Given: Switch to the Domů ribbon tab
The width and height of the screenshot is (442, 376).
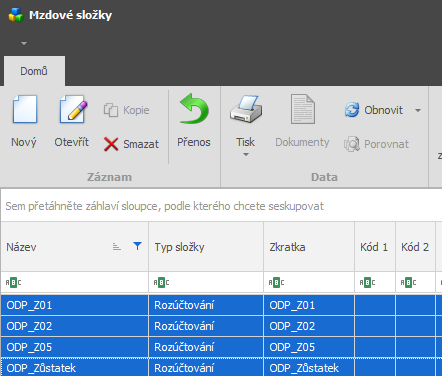Looking at the screenshot, I should tap(34, 71).
